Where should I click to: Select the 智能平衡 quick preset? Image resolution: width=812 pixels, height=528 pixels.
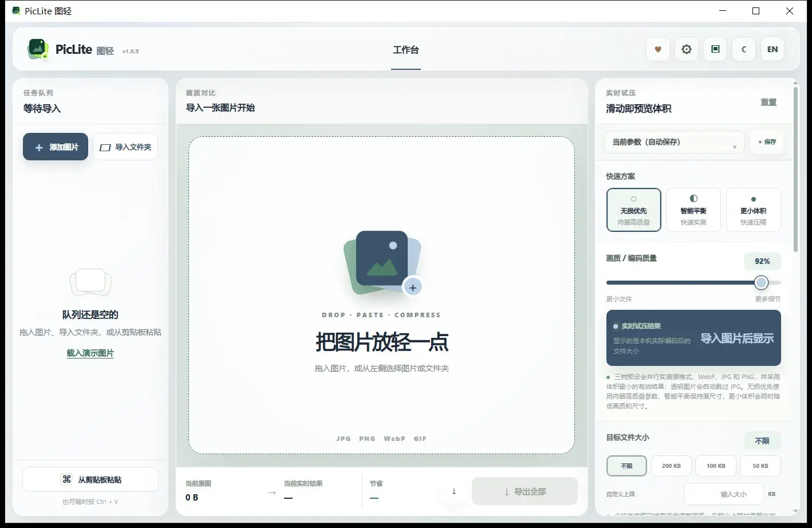point(693,210)
